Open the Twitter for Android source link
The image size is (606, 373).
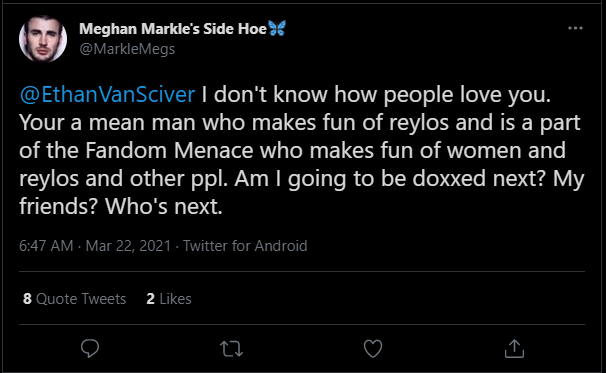pos(245,246)
